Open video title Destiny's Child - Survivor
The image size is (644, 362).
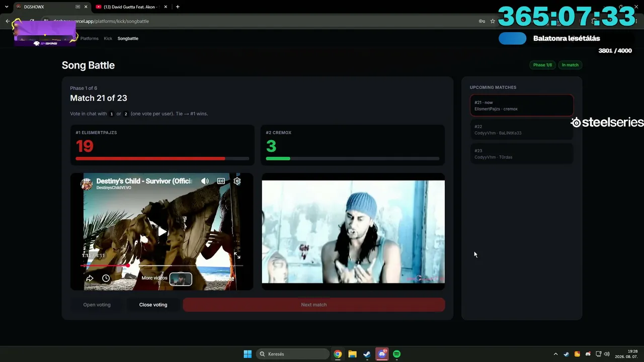tap(143, 181)
